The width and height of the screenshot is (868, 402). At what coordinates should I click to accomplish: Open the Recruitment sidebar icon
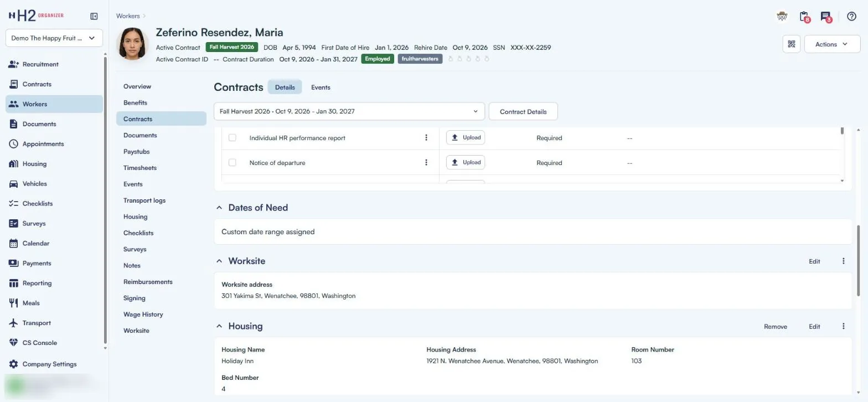pos(14,64)
